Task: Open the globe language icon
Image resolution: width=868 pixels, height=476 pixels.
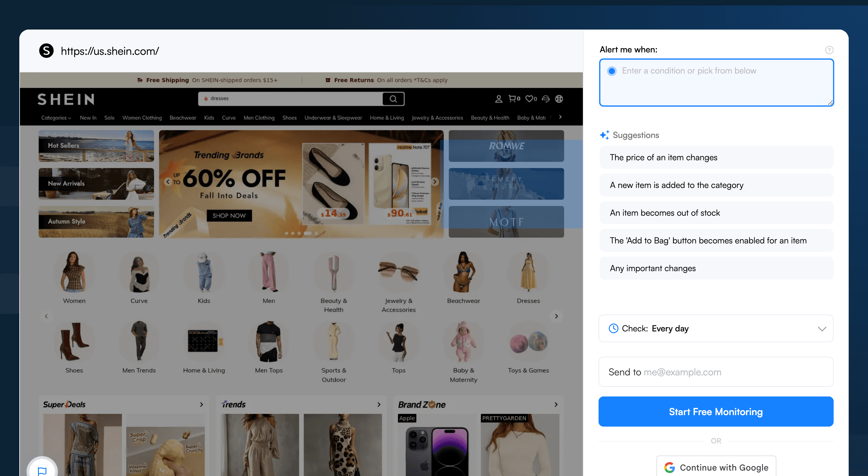Action: [x=559, y=99]
